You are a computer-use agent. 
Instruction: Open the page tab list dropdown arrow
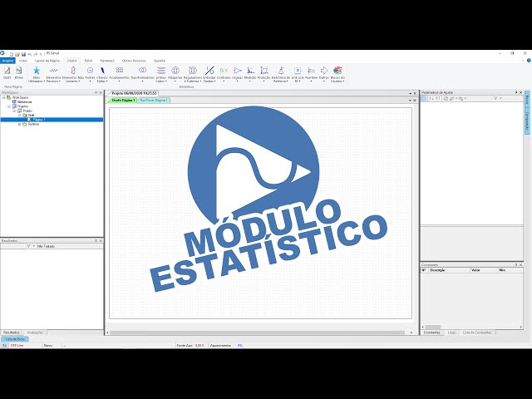tap(410, 101)
